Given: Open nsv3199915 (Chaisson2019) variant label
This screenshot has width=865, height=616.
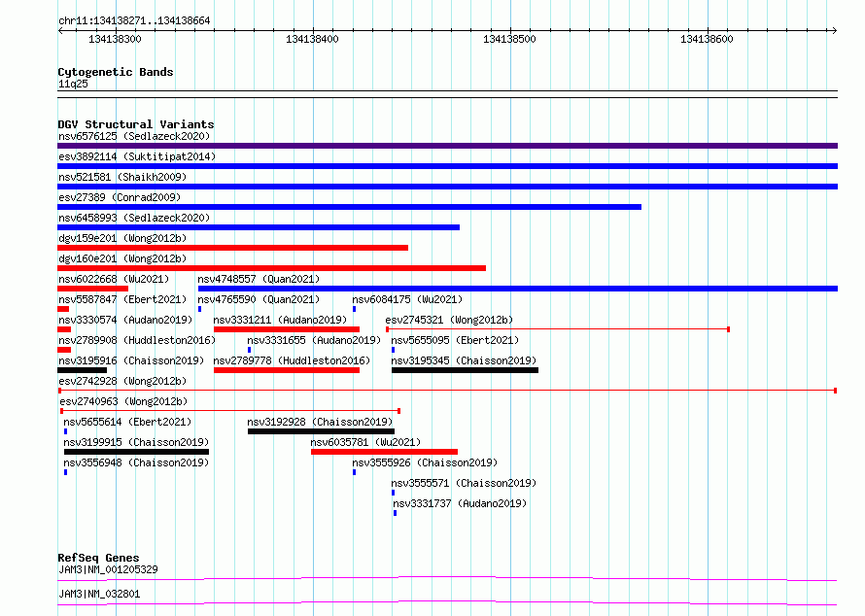Looking at the screenshot, I should pyautogui.click(x=136, y=442).
